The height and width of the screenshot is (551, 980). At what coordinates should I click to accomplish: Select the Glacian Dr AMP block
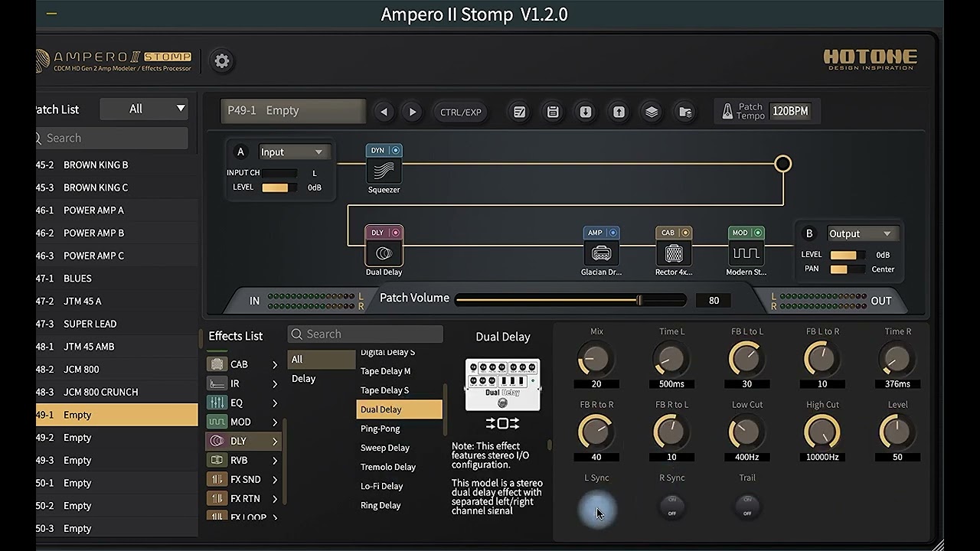tap(601, 253)
